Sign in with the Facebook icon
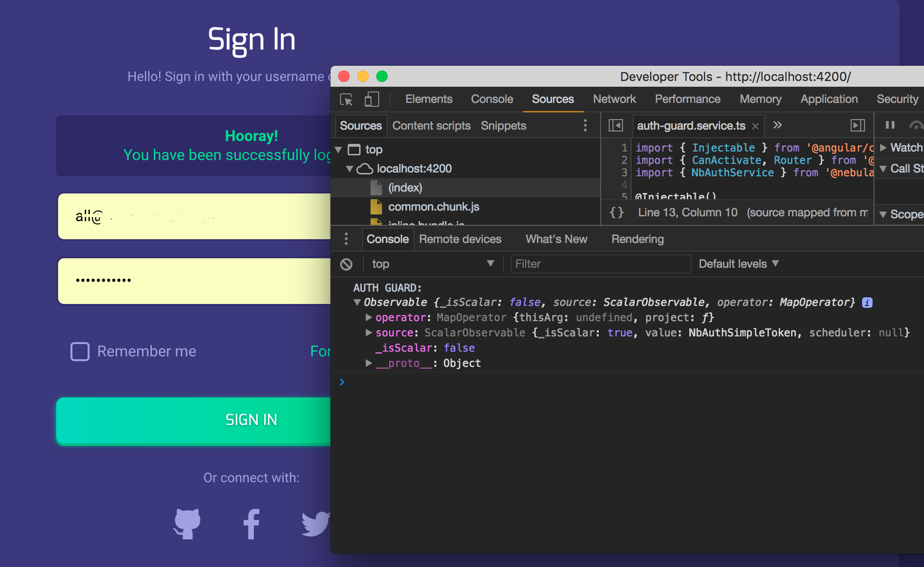This screenshot has height=567, width=924. pos(251,524)
